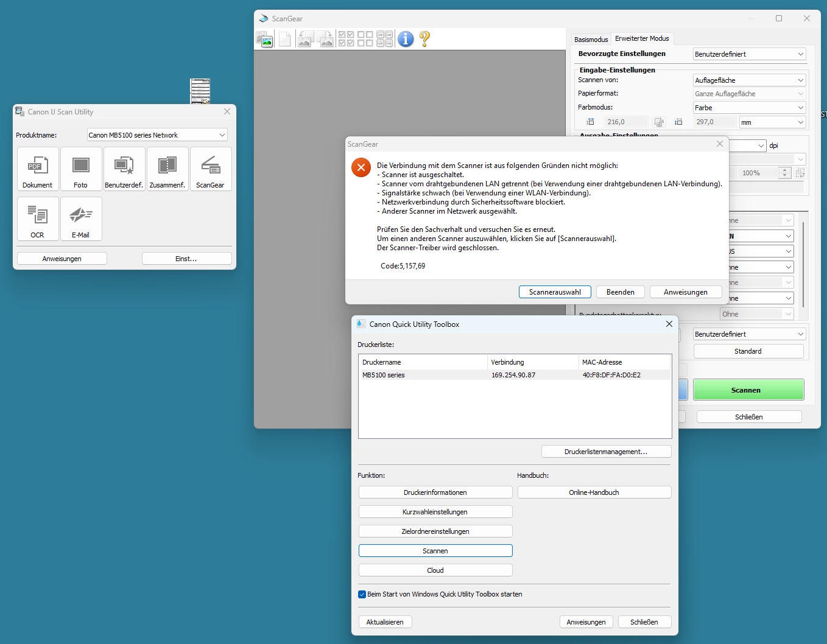Click the crop frame icon next to 100%

(x=800, y=173)
